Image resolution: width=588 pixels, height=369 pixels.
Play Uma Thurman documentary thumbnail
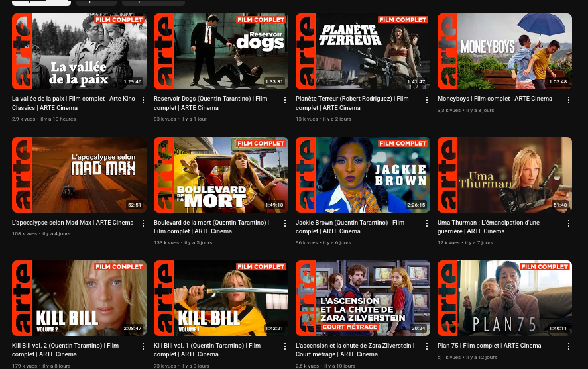pyautogui.click(x=504, y=175)
